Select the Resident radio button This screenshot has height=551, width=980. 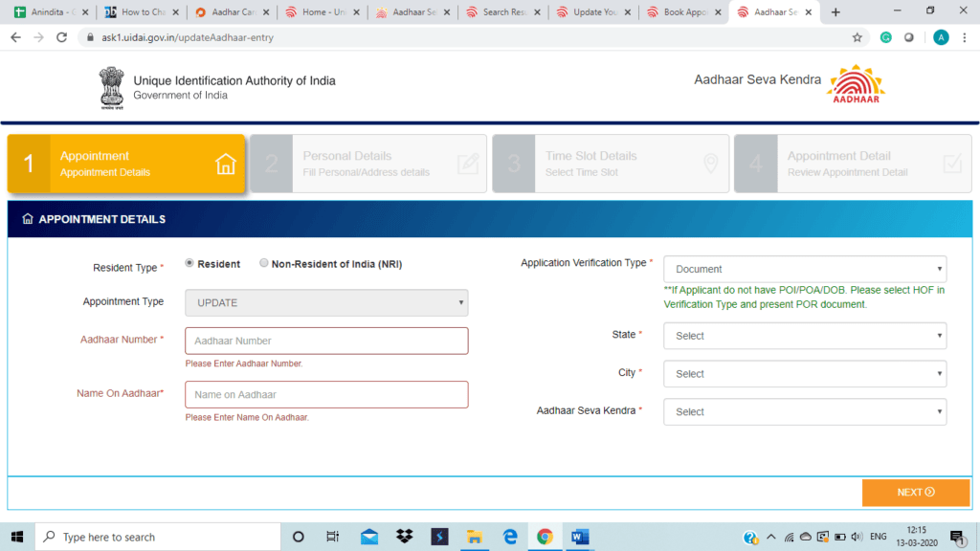click(189, 264)
